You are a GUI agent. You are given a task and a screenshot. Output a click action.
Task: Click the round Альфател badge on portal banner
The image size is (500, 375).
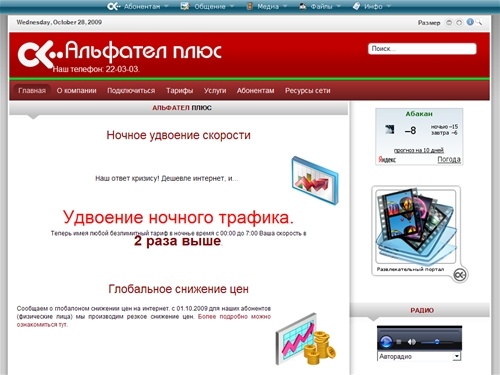click(x=460, y=275)
